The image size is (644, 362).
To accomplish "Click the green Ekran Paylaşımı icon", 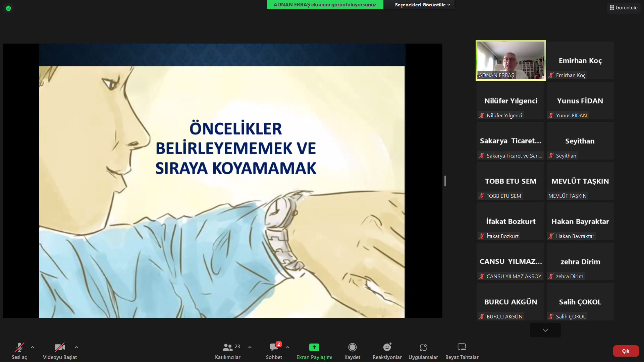I will (314, 347).
